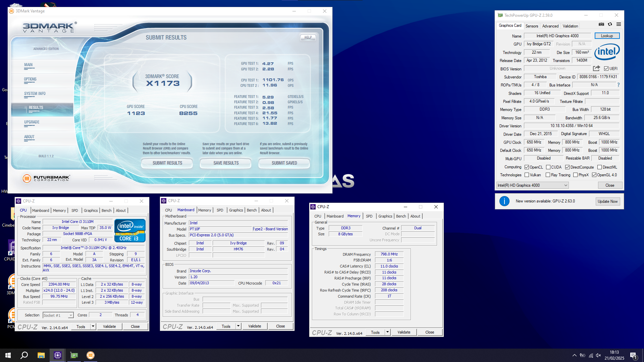Click Submit Saved button
644x362 pixels.
click(x=284, y=163)
